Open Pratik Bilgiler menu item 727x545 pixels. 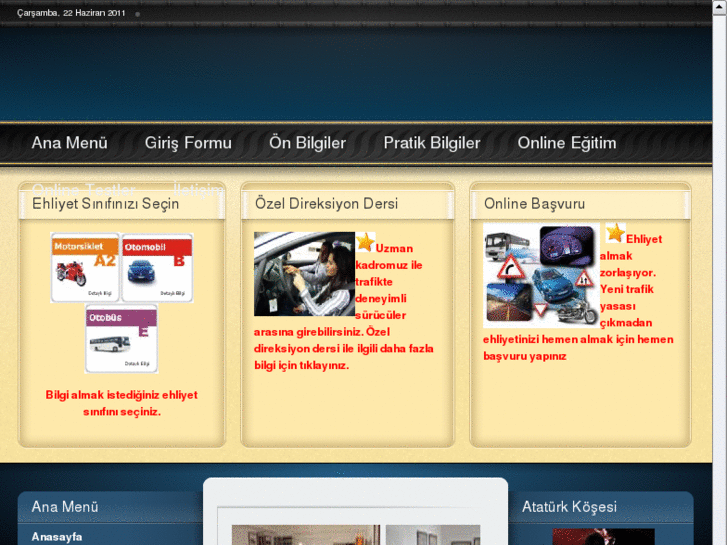coord(432,143)
